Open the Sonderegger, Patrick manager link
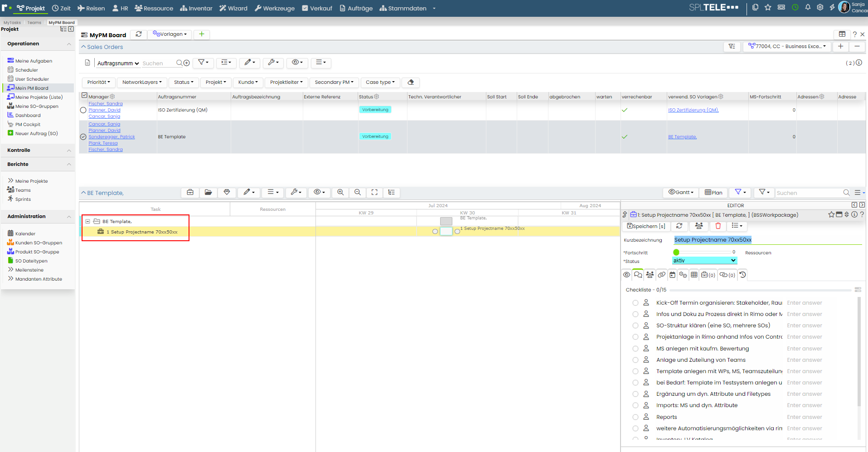868x452 pixels. coord(112,136)
